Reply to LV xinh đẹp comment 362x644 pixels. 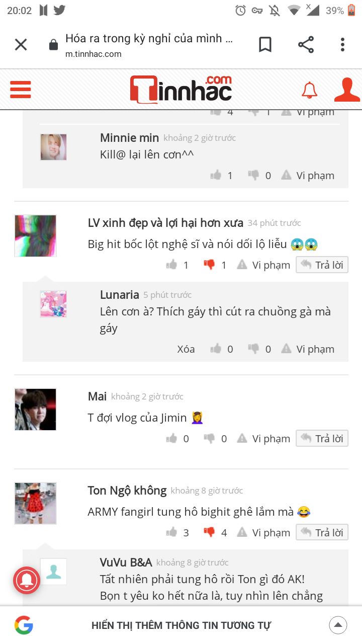(x=322, y=265)
